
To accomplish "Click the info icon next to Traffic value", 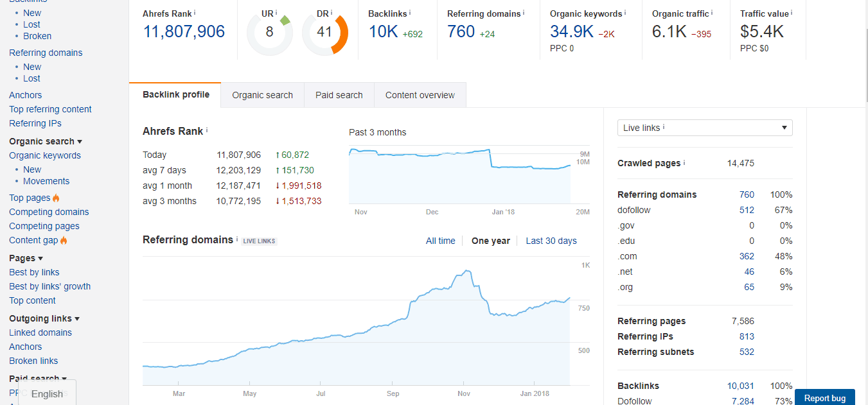I will (792, 12).
